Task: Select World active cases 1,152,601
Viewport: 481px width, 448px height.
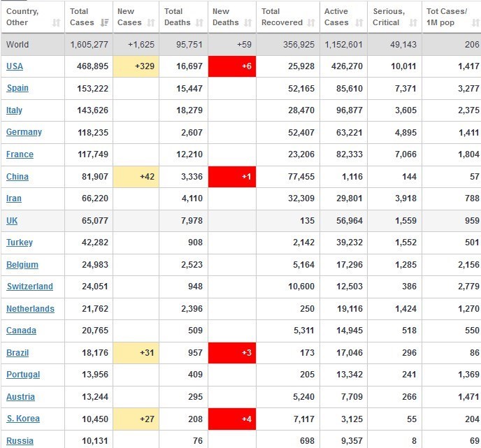Action: (343, 45)
